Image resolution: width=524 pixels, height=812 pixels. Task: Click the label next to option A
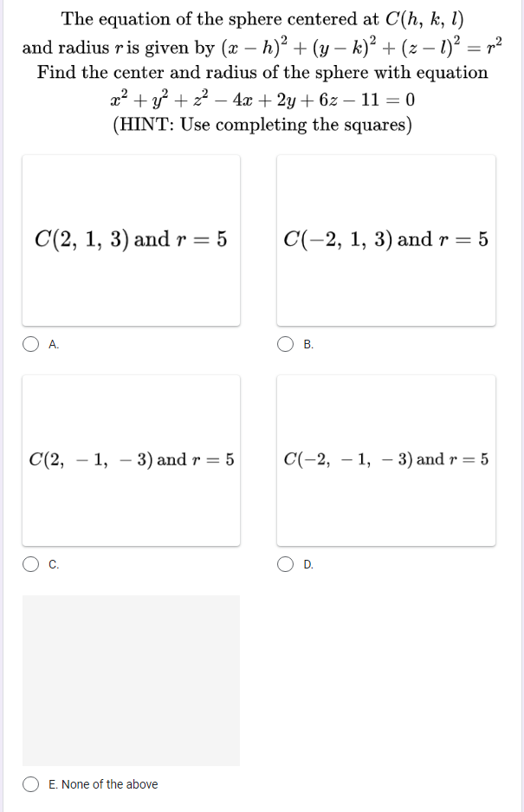[x=54, y=344]
